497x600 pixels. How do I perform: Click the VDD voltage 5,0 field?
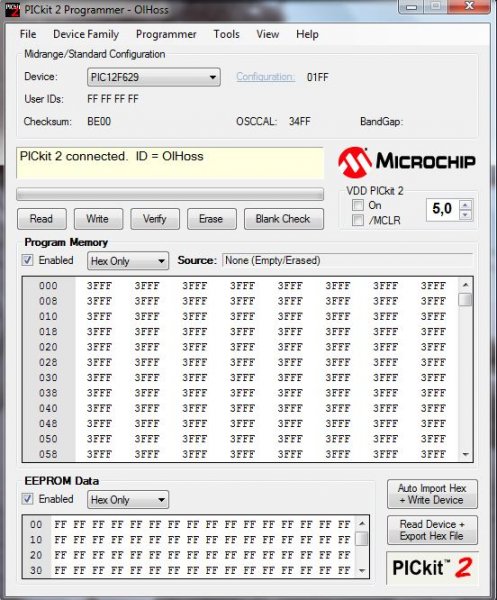pos(443,209)
